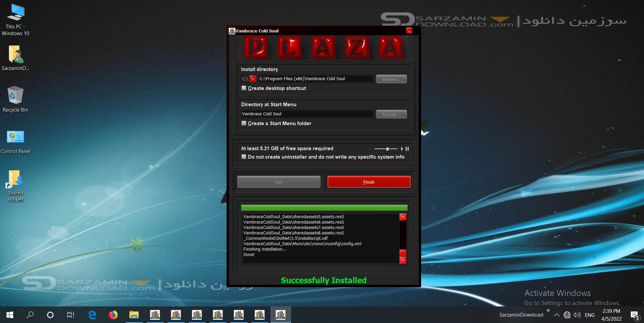Open the C:\ drive dropdown
Image resolution: width=644 pixels, height=323 pixels.
pos(253,79)
